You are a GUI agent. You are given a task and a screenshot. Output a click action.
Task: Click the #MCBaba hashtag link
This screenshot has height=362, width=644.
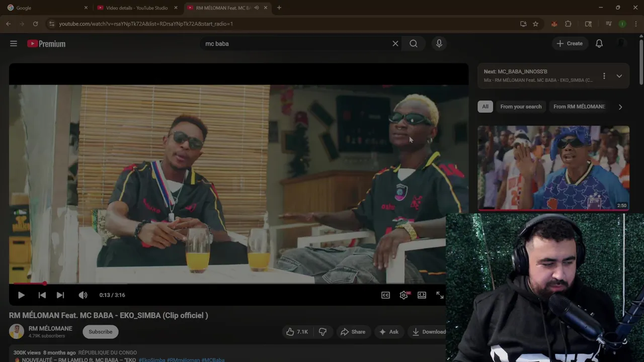[x=213, y=360]
